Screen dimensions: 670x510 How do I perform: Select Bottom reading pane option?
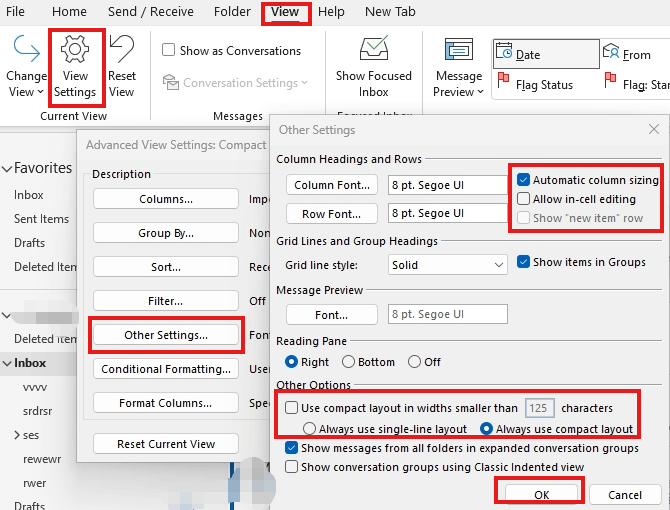(348, 362)
